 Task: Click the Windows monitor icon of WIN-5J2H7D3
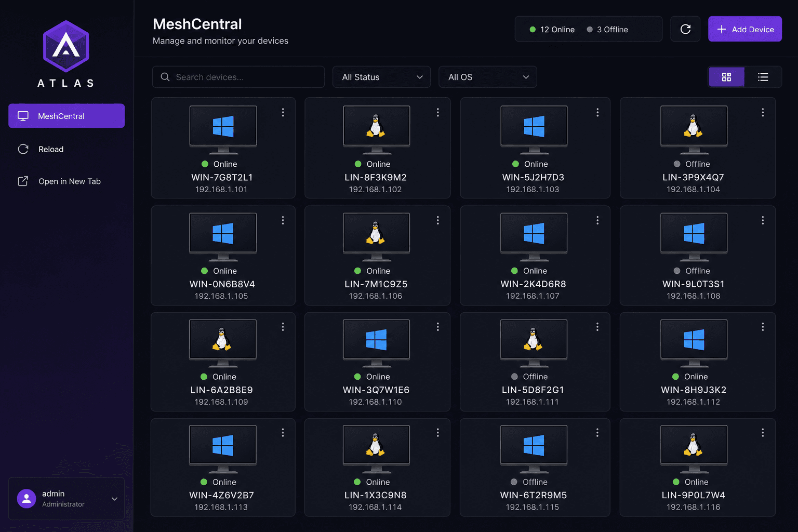coord(534,130)
